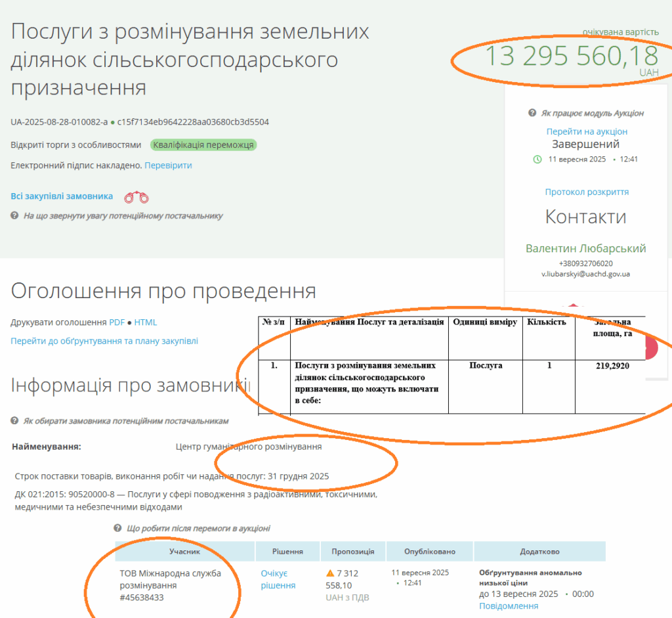Open the Протокол розкриття link
Viewport: 672px width, 618px height.
point(587,192)
